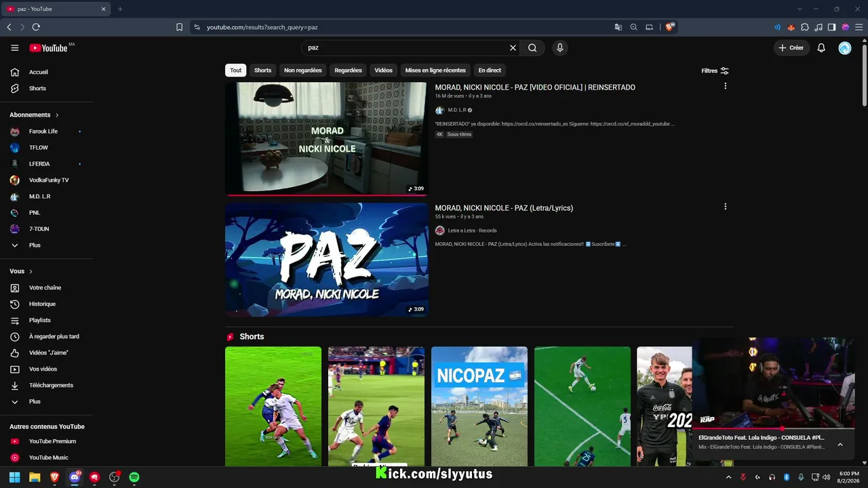Open the account avatar menu

click(x=844, y=47)
